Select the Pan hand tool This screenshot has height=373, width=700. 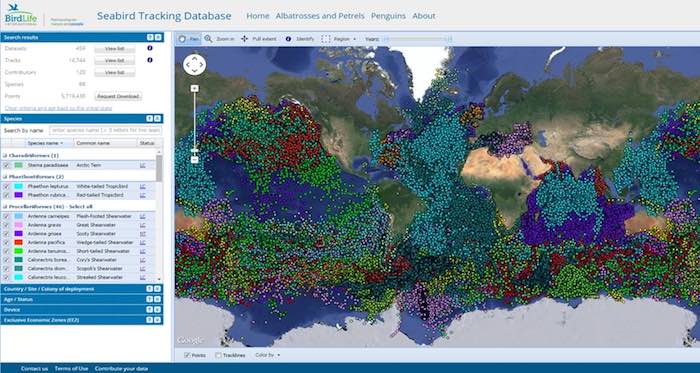pos(189,39)
